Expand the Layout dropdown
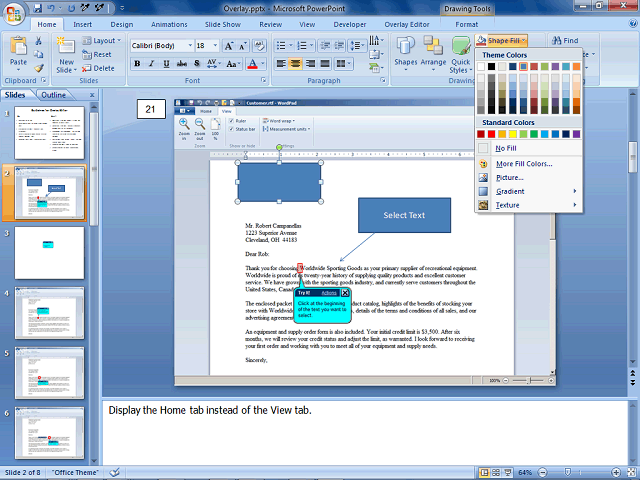Viewport: 640px width, 480px height. pos(102,40)
